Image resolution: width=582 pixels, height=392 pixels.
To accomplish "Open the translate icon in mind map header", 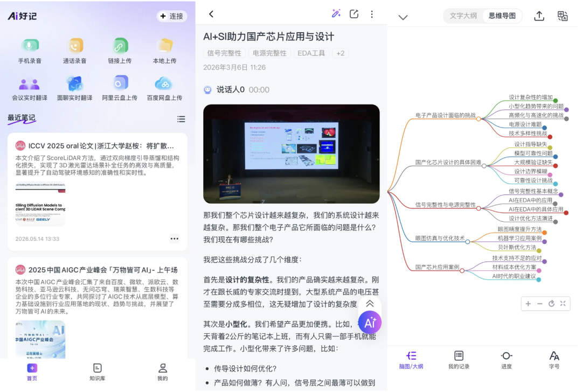I will [x=562, y=16].
